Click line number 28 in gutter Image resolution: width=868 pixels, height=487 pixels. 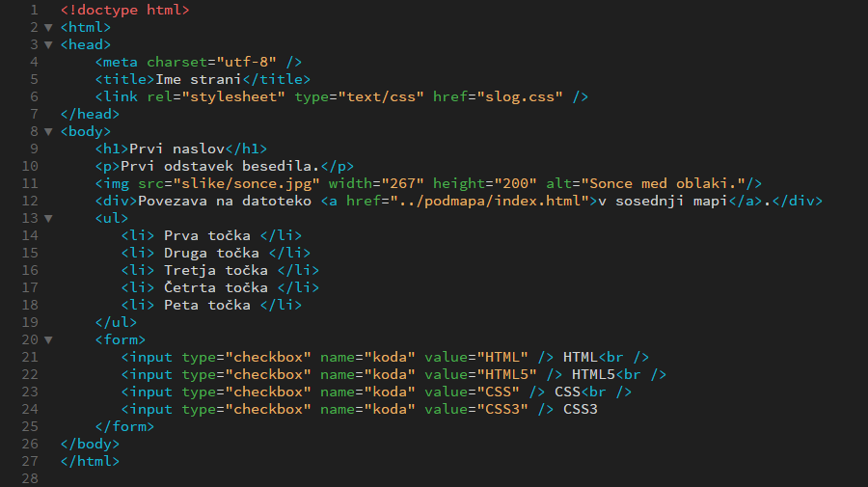click(x=30, y=478)
